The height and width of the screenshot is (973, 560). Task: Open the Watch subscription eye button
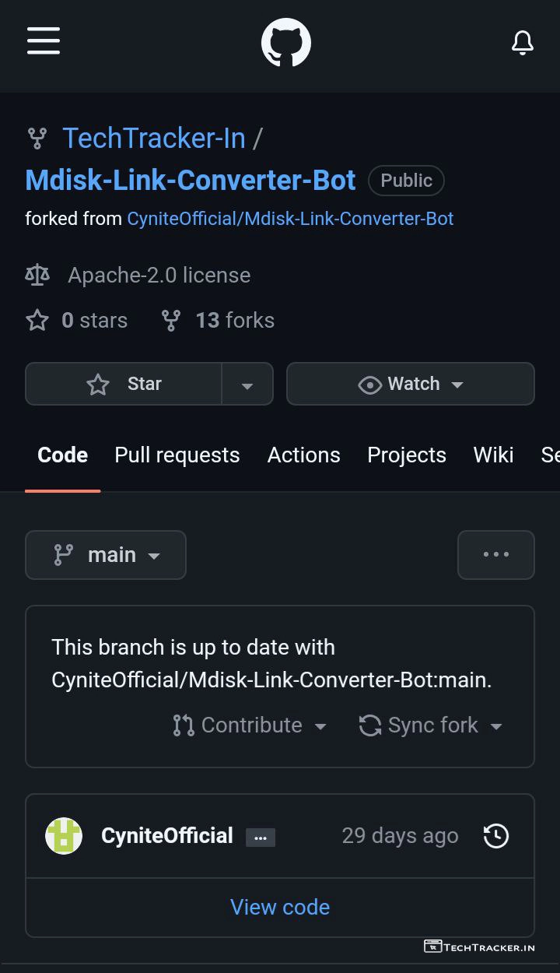pos(411,384)
